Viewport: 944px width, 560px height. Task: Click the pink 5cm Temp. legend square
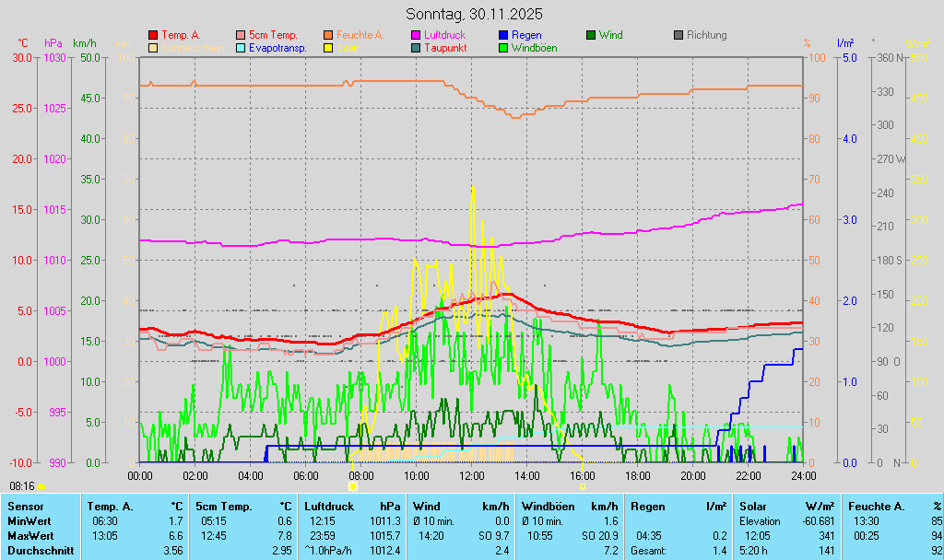pos(242,35)
